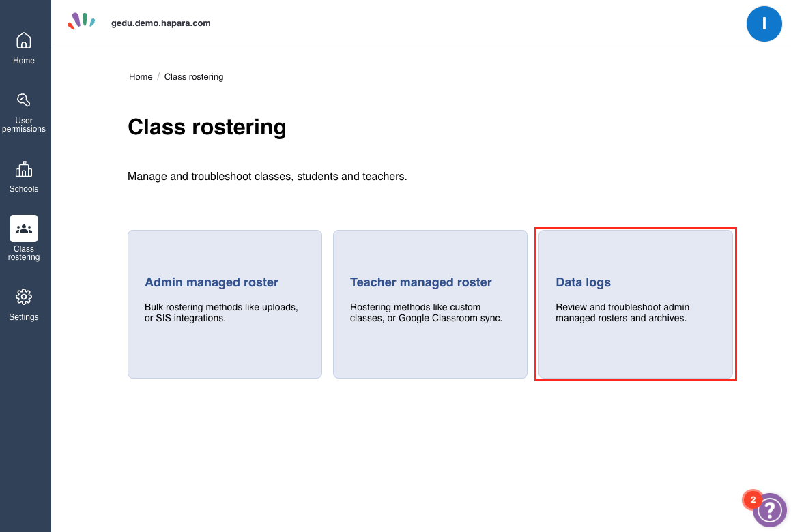Click the Class rostering page title
791x532 pixels.
coord(207,127)
